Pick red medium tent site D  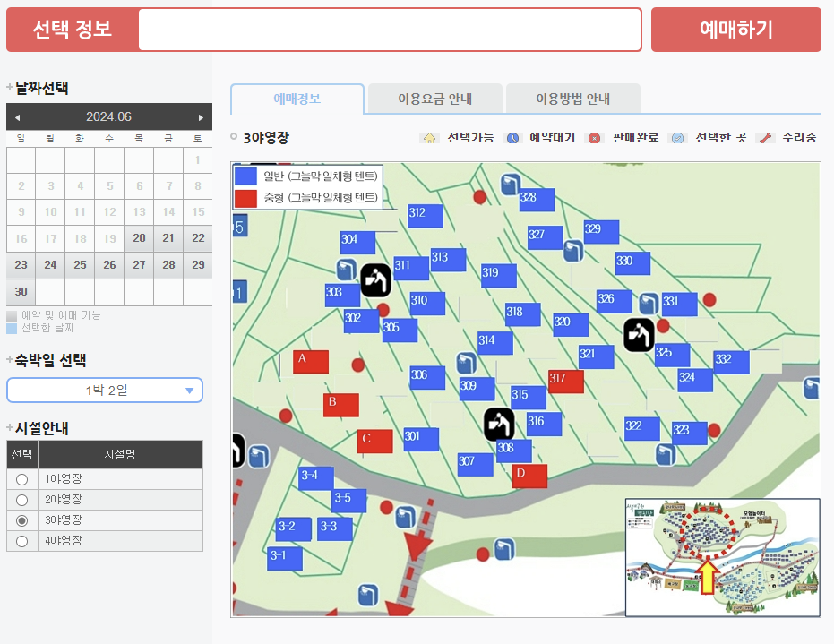529,476
